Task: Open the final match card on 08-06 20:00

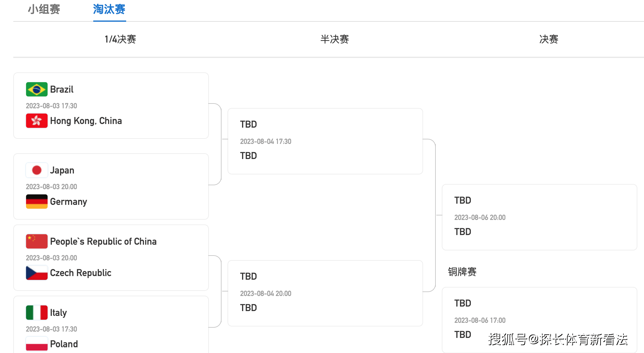Action: tap(539, 217)
